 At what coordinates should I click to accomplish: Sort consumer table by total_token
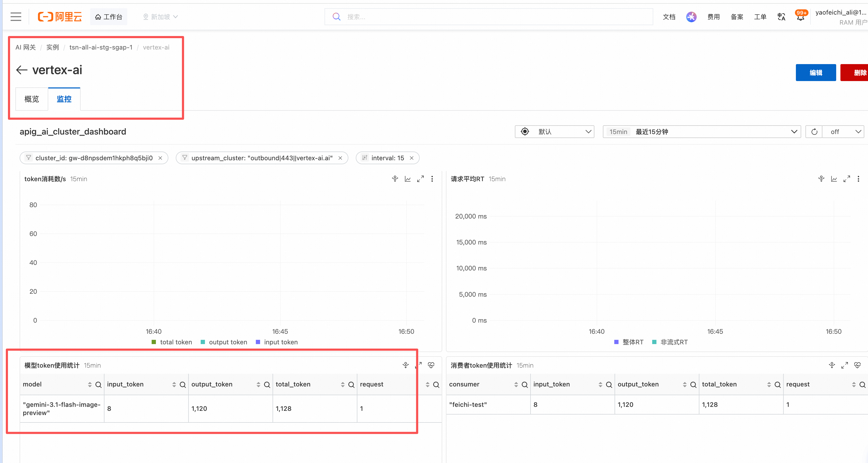tap(769, 385)
